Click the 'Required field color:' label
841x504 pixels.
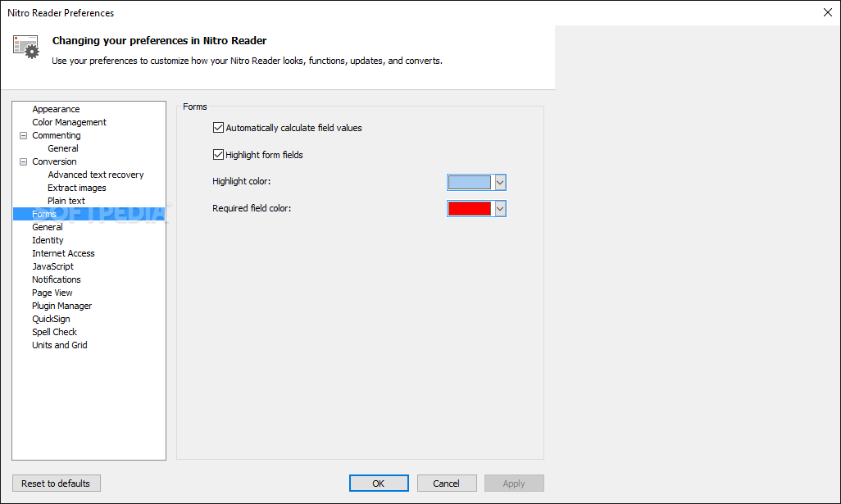[x=252, y=208]
